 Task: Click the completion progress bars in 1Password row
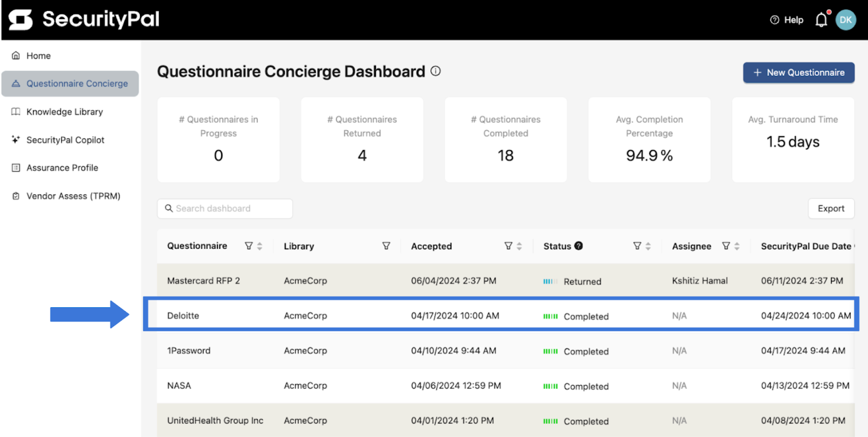[551, 351]
